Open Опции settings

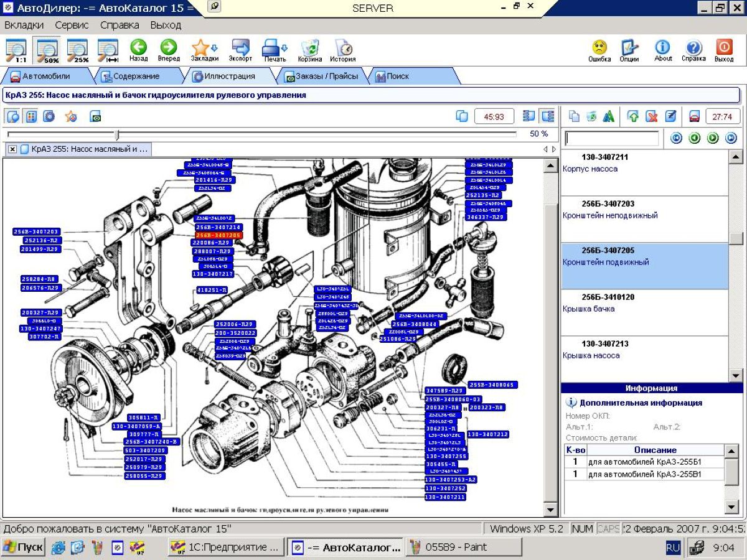click(x=629, y=50)
